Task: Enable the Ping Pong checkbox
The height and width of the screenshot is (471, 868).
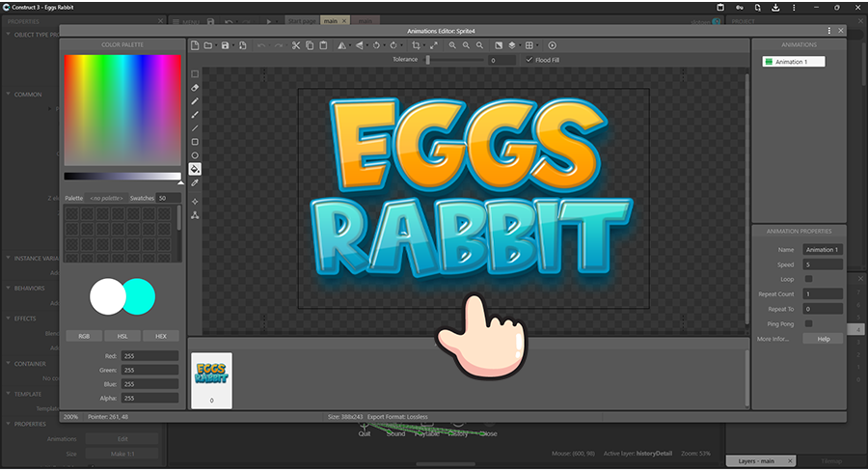Action: tap(808, 323)
